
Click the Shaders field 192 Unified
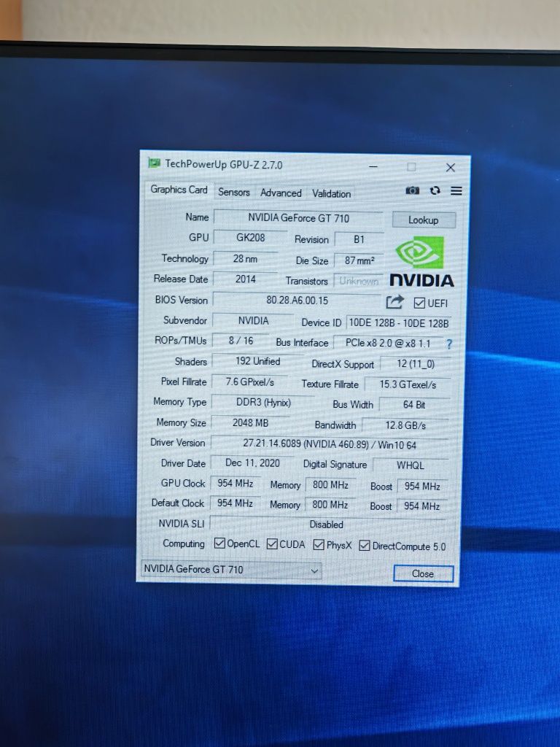[x=257, y=361]
